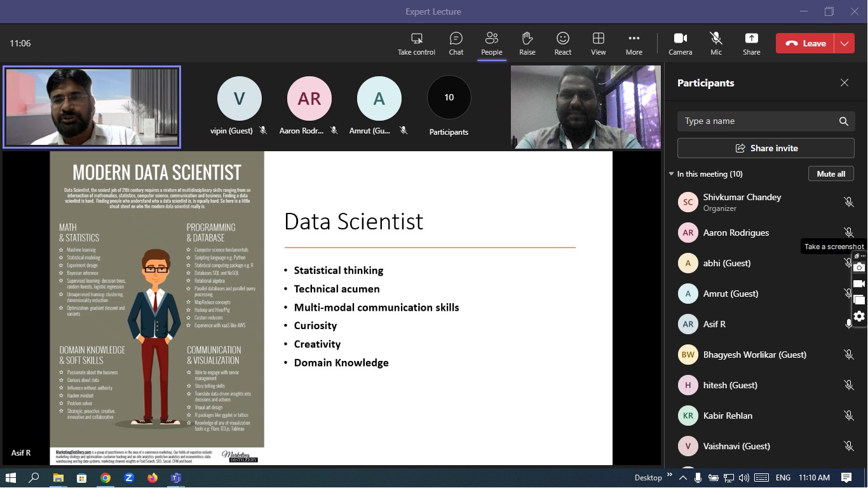Open dropdown arrow next to Leave
This screenshot has width=868, height=488.
pyautogui.click(x=844, y=43)
